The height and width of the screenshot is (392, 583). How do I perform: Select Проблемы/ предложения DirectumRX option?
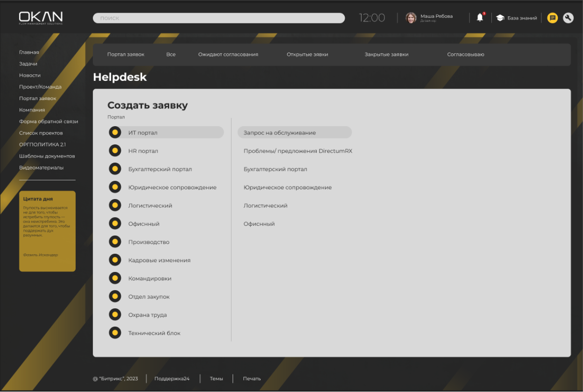298,151
